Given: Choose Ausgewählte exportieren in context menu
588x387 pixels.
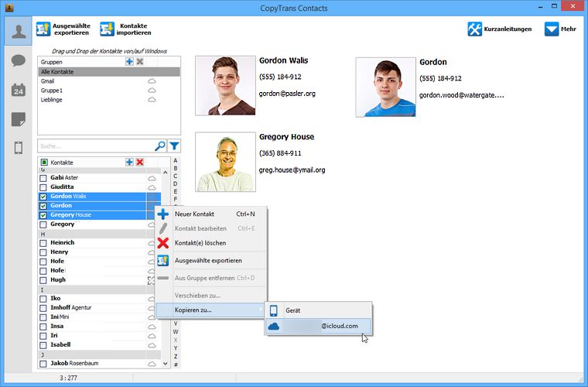Looking at the screenshot, I should pyautogui.click(x=210, y=261).
